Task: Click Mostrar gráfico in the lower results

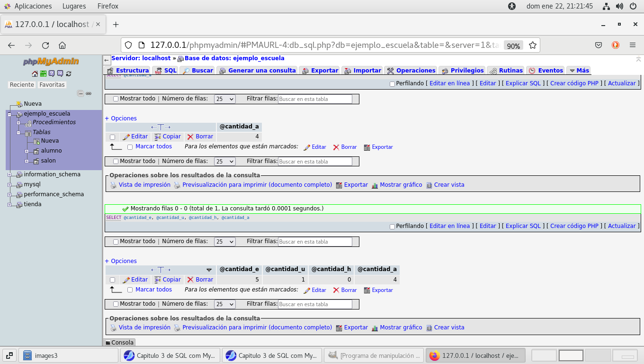Action: (x=401, y=328)
